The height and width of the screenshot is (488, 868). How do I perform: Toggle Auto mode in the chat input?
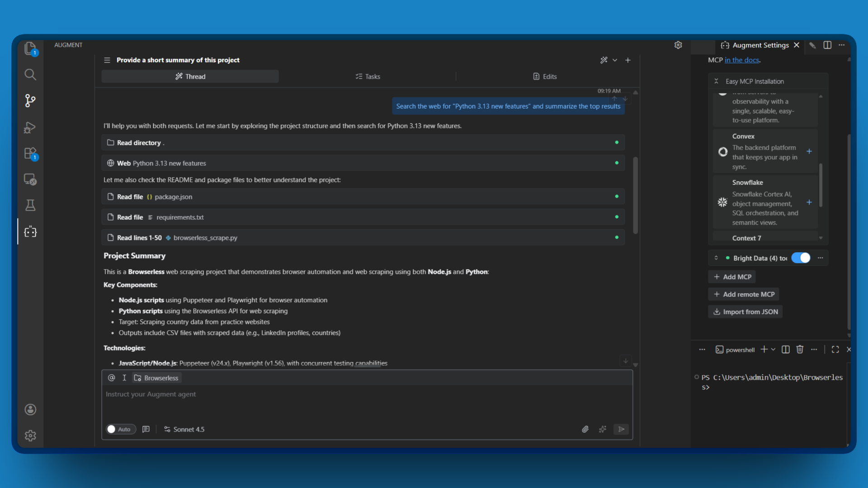coord(120,429)
